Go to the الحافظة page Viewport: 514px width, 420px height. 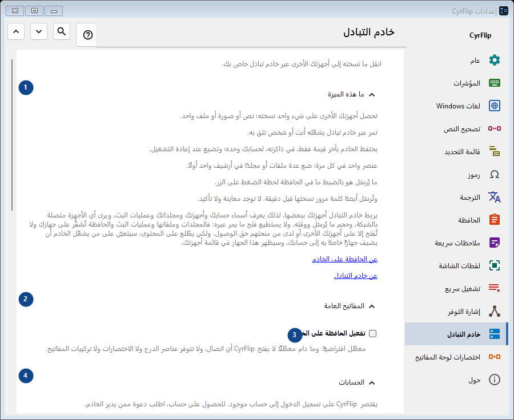click(x=456, y=220)
